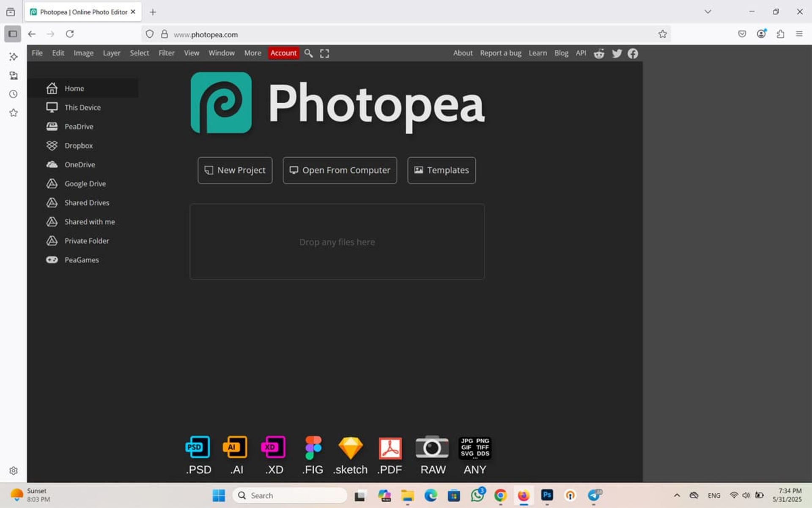
Task: Open the Select menu
Action: click(139, 53)
